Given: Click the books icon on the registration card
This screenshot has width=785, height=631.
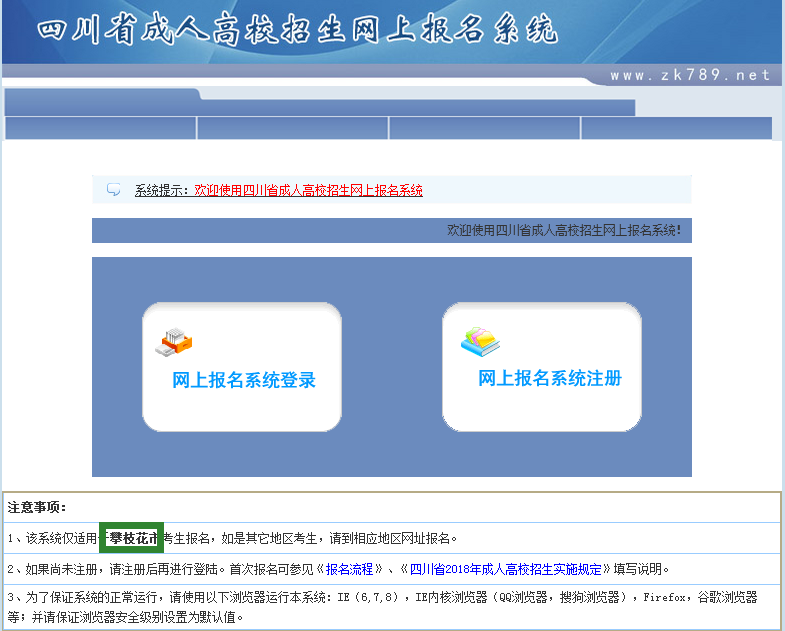Looking at the screenshot, I should [480, 342].
